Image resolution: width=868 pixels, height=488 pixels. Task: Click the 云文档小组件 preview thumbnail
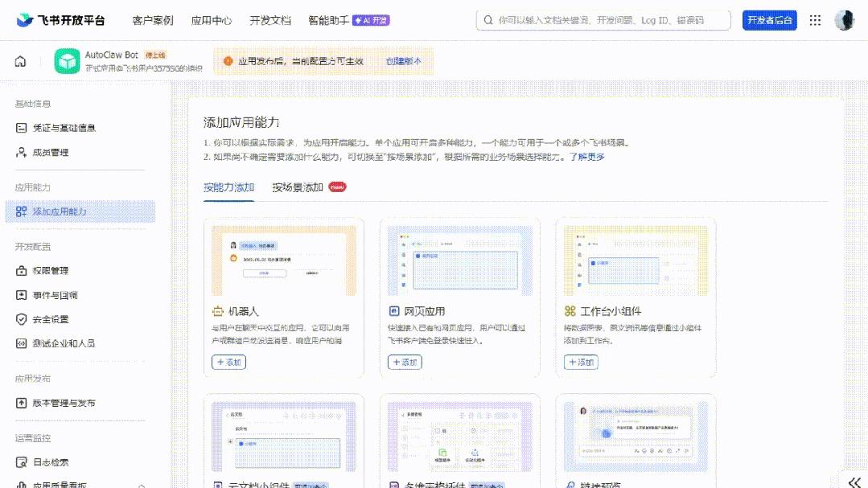point(284,437)
